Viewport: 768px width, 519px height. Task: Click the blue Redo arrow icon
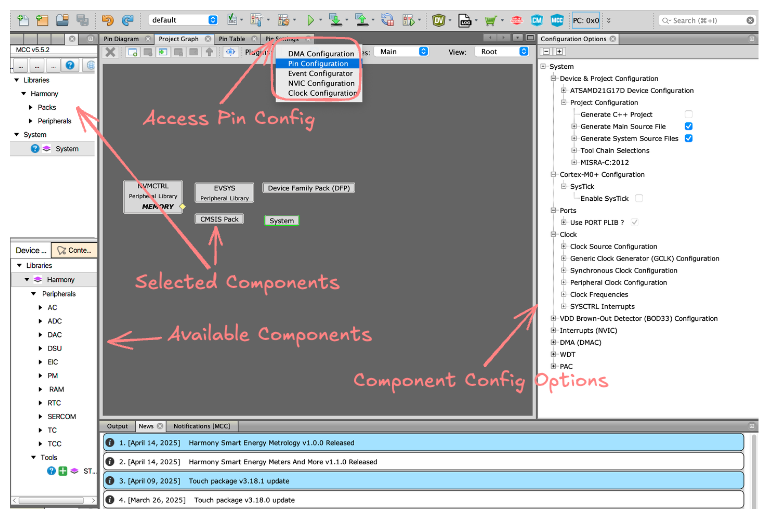(127, 20)
